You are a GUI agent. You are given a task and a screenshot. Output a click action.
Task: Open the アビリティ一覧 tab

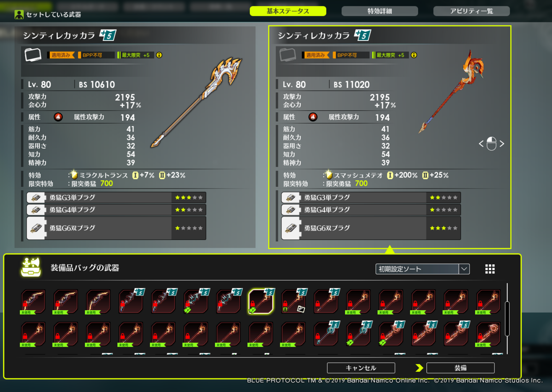[471, 11]
